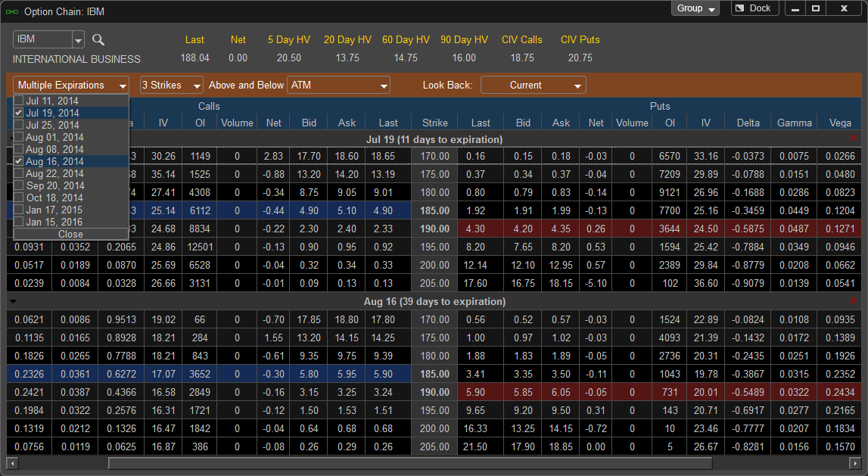Check the Jan 15, 2016 expiration

(19, 222)
